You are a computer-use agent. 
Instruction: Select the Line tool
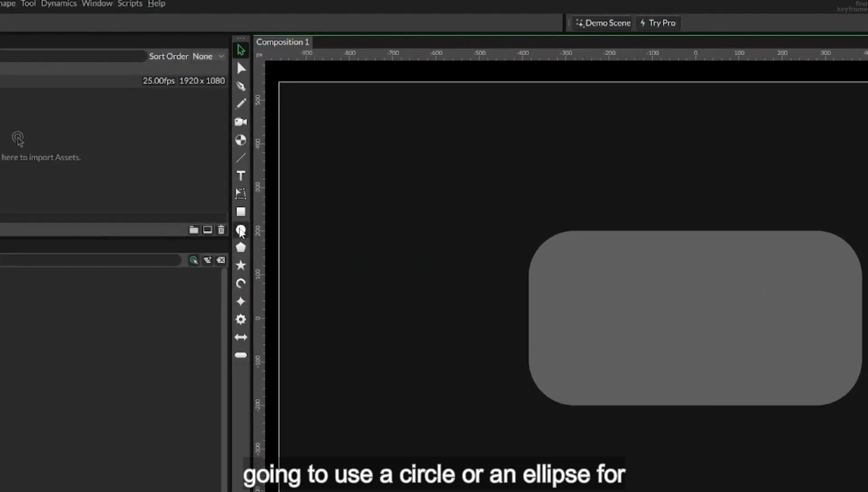(x=241, y=158)
